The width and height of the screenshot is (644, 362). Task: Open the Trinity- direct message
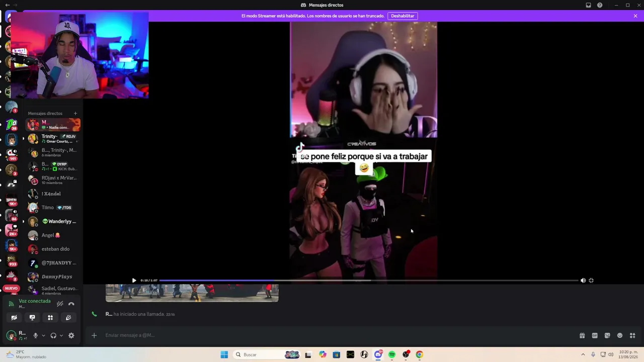click(53, 138)
